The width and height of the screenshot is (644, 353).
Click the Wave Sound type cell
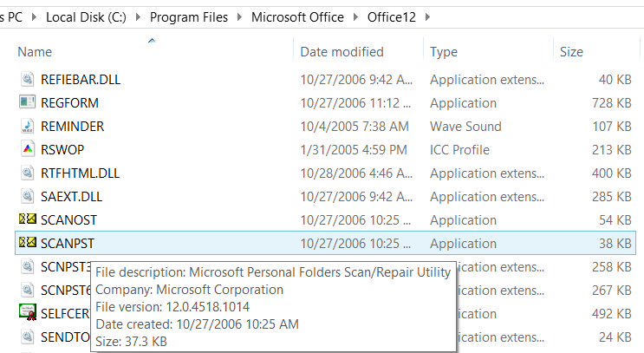point(465,126)
